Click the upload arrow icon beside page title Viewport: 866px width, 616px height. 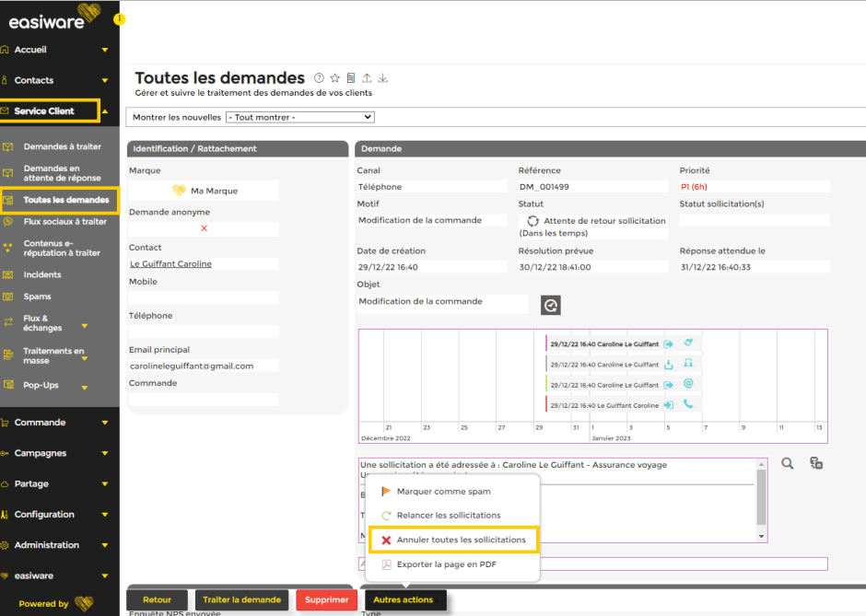pyautogui.click(x=368, y=78)
